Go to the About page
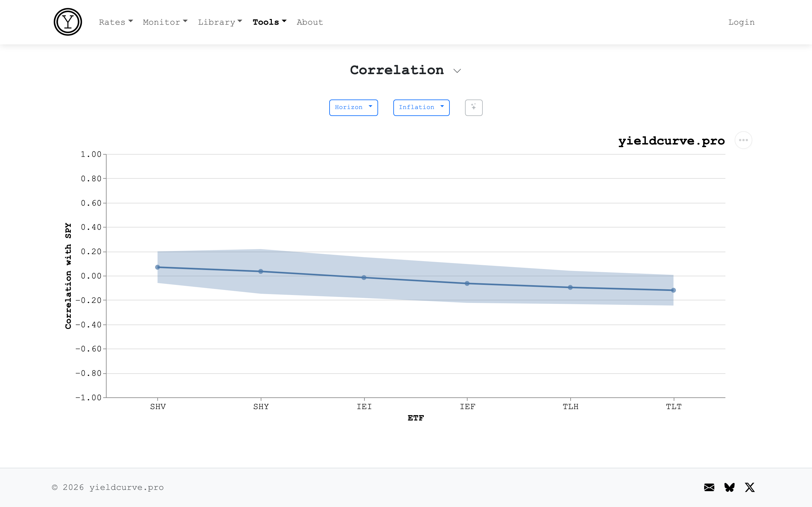The height and width of the screenshot is (507, 812). click(x=310, y=22)
